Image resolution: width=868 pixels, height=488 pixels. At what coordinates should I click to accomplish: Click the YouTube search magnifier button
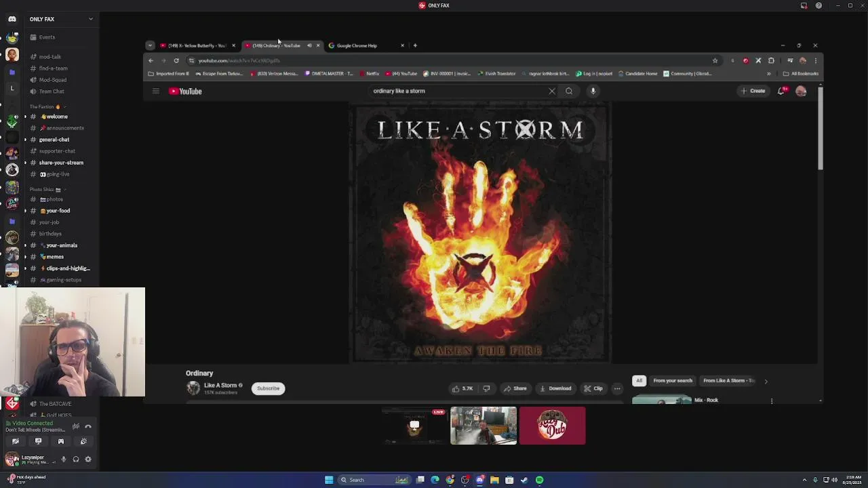pyautogui.click(x=569, y=91)
